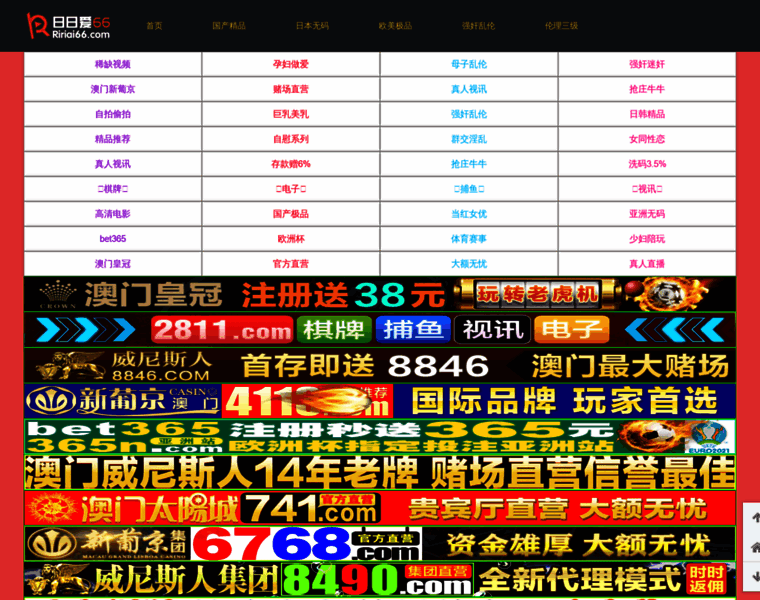Open the 洗码3.5% table link
Image resolution: width=760 pixels, height=600 pixels.
(x=647, y=164)
